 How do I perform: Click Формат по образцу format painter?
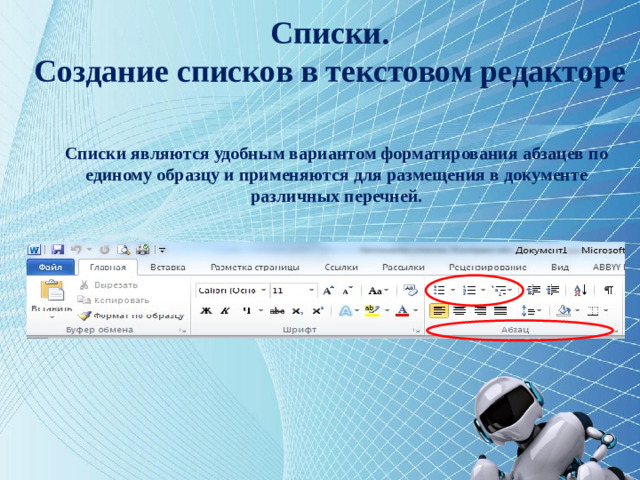pos(131,316)
